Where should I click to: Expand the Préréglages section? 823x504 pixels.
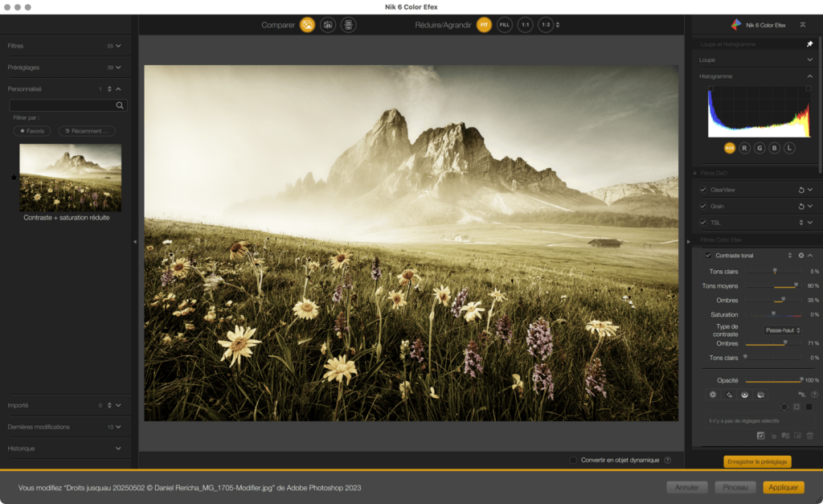click(118, 68)
